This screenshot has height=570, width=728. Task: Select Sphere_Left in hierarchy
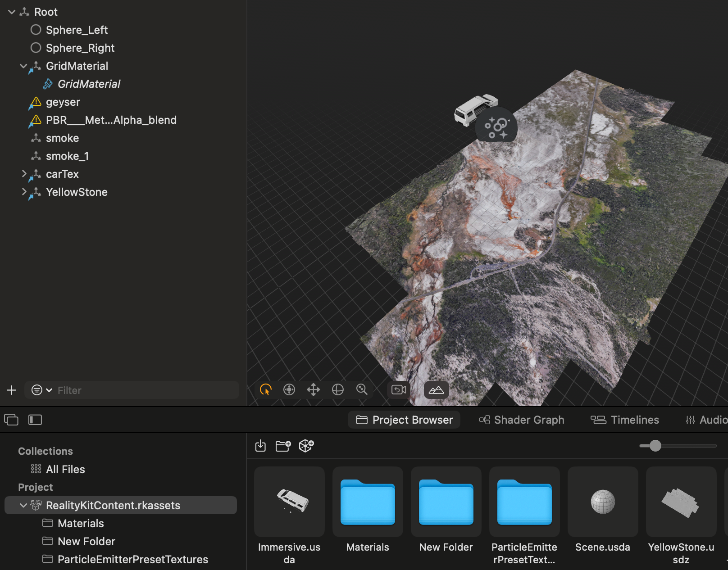pos(77,30)
